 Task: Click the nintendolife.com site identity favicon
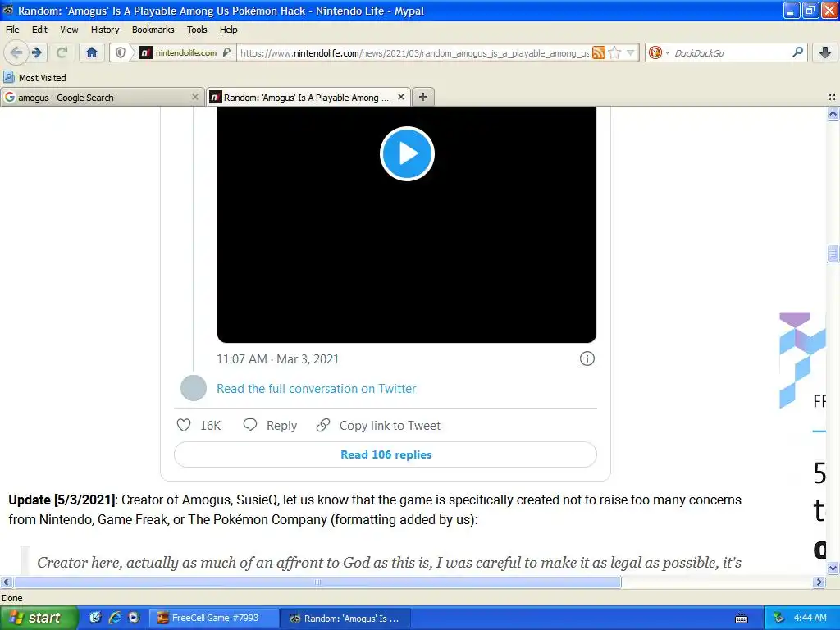click(x=145, y=52)
